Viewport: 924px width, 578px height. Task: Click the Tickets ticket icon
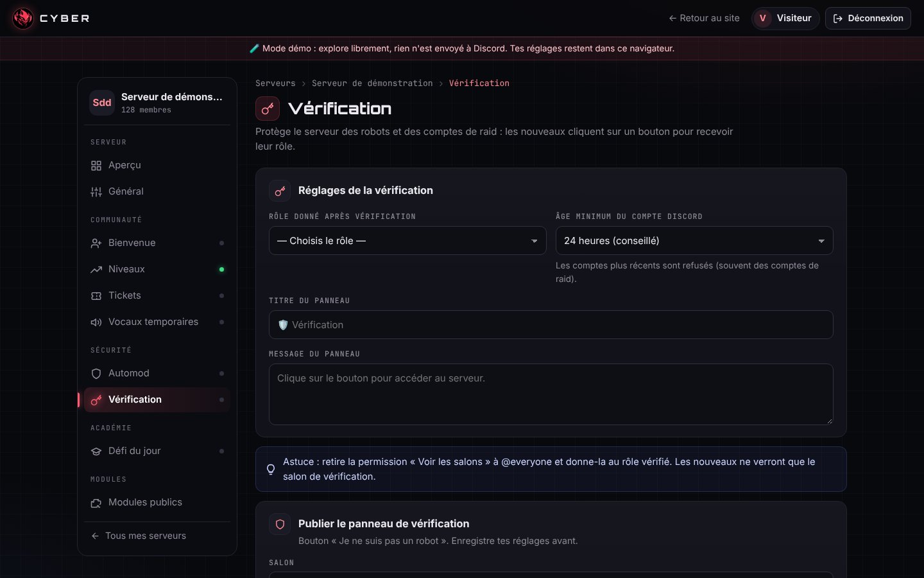point(96,296)
